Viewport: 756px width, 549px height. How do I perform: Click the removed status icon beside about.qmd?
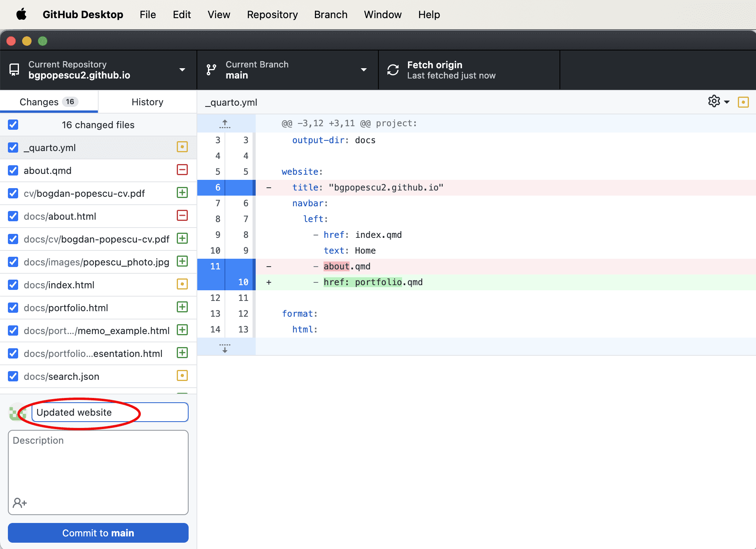(182, 170)
